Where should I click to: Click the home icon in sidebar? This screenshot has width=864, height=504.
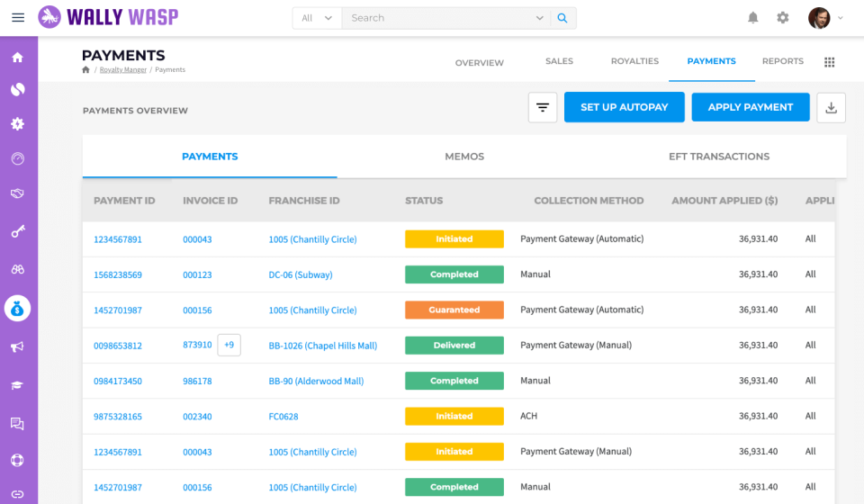(17, 58)
